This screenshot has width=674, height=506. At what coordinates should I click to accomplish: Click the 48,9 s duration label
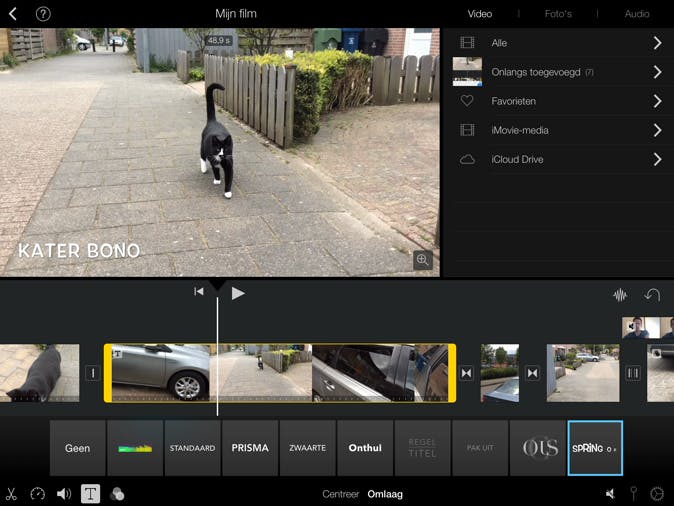click(219, 40)
